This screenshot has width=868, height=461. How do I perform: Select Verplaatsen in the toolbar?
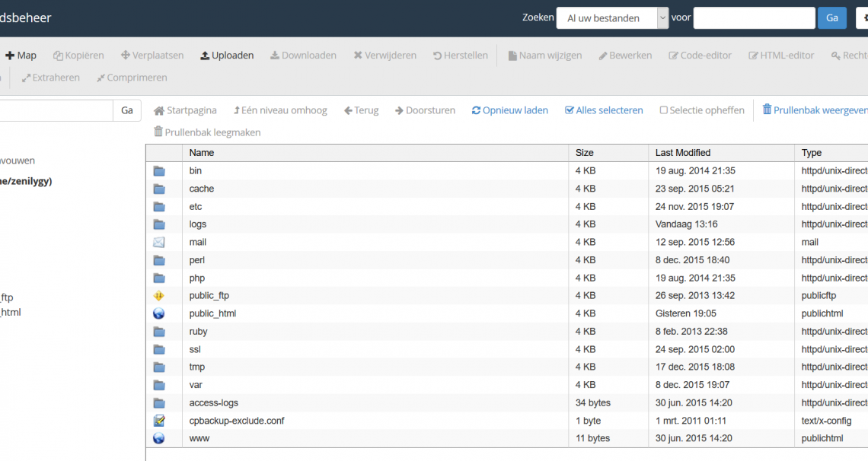pos(152,56)
